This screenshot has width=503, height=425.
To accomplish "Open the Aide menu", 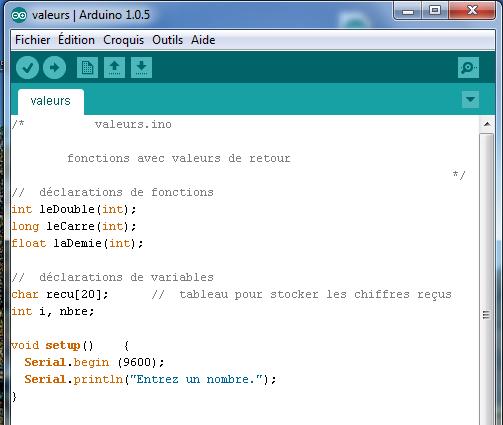I will tap(203, 40).
